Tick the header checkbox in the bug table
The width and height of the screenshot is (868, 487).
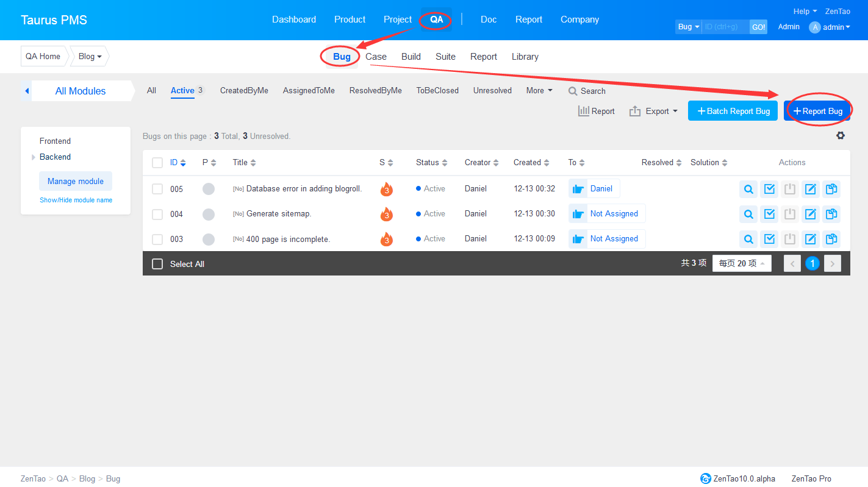(x=157, y=163)
